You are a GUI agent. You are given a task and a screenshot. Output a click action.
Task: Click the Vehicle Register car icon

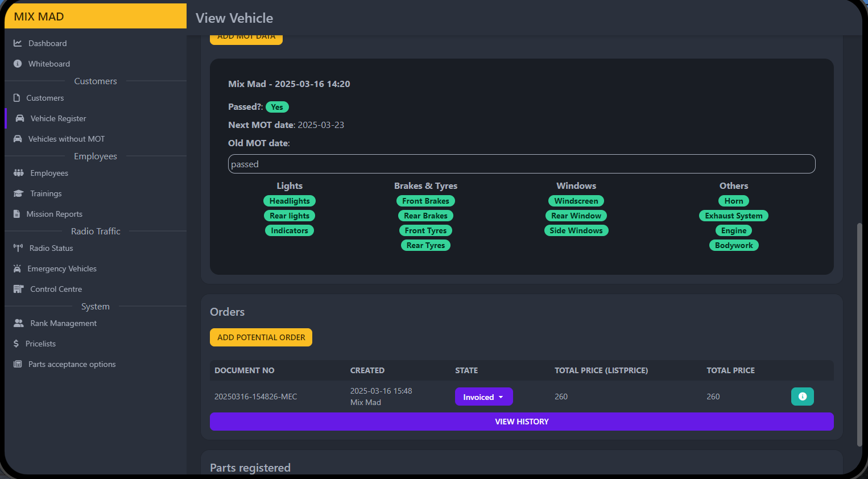[x=20, y=118]
